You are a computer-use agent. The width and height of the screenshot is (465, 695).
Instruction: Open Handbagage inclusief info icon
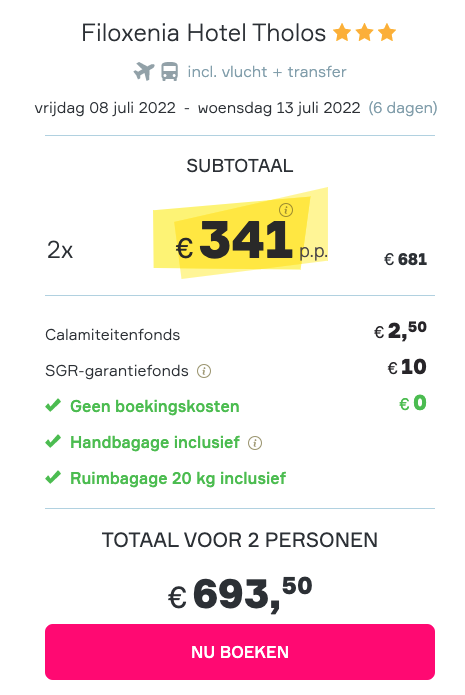[255, 442]
